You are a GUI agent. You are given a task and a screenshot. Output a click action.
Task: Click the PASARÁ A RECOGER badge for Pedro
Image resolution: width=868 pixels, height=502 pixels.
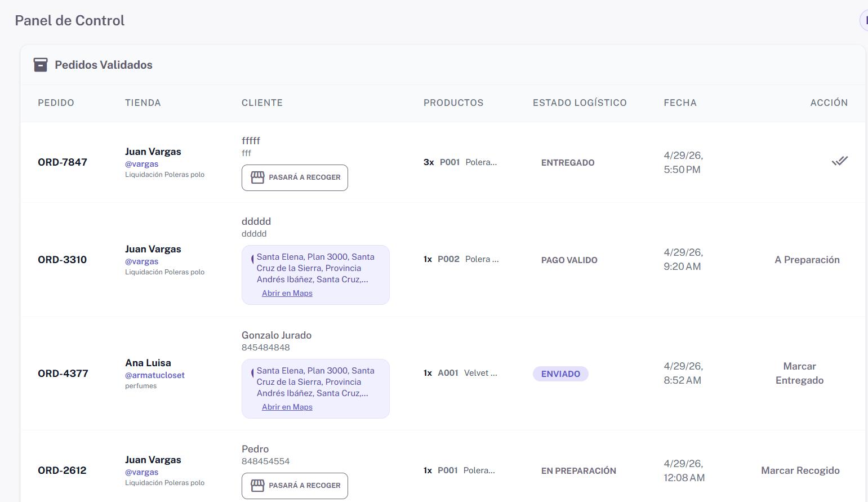[295, 486]
